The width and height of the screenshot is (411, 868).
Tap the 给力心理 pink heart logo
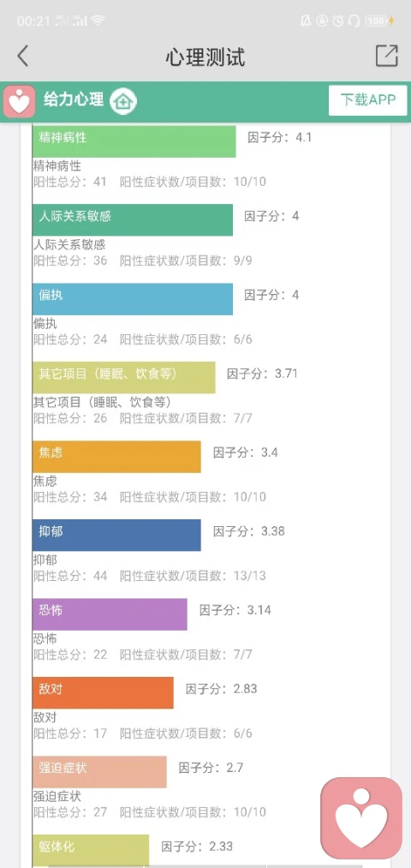point(20,101)
